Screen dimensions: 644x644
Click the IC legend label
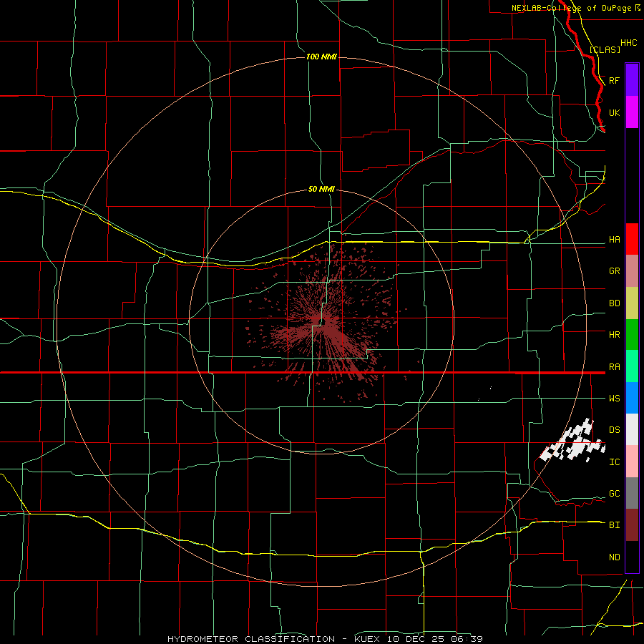click(x=615, y=462)
